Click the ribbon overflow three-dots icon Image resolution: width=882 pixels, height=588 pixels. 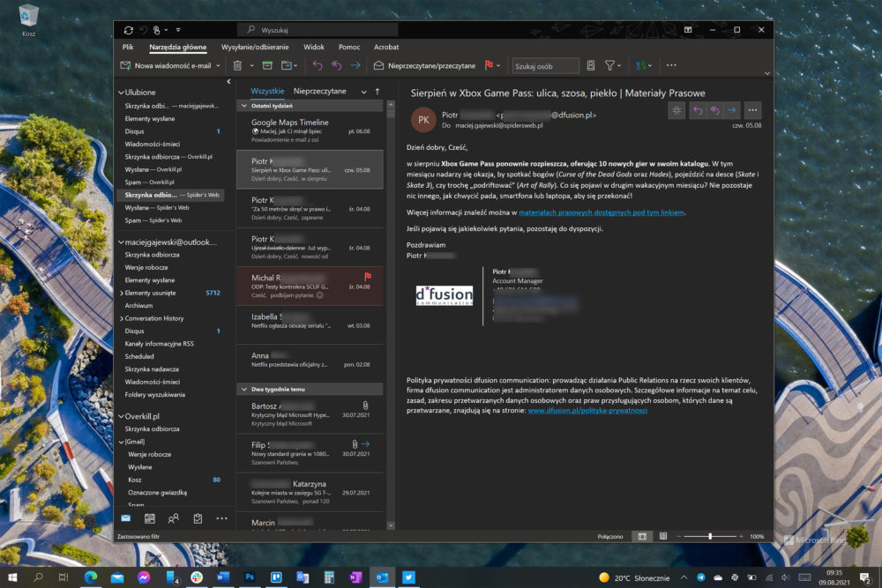coord(671,65)
